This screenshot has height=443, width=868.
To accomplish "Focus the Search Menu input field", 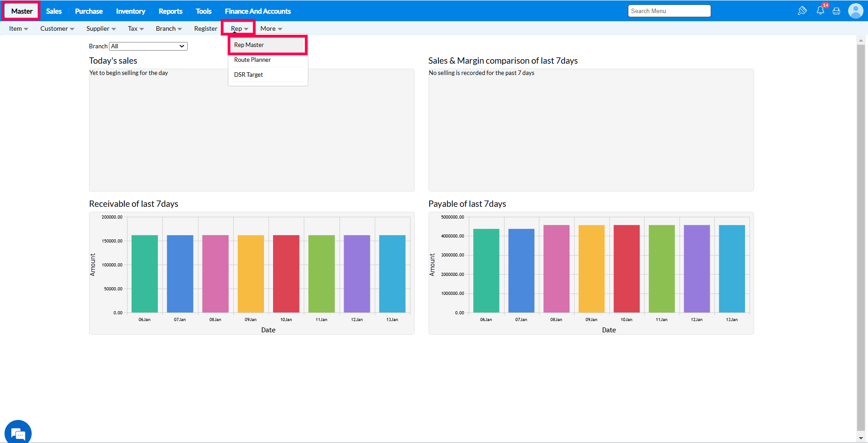I will pos(669,11).
